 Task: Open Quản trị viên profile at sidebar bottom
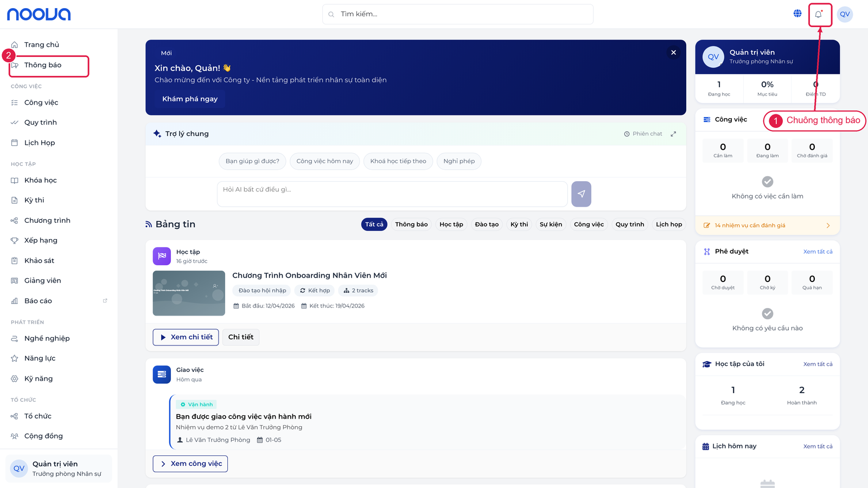[59, 468]
